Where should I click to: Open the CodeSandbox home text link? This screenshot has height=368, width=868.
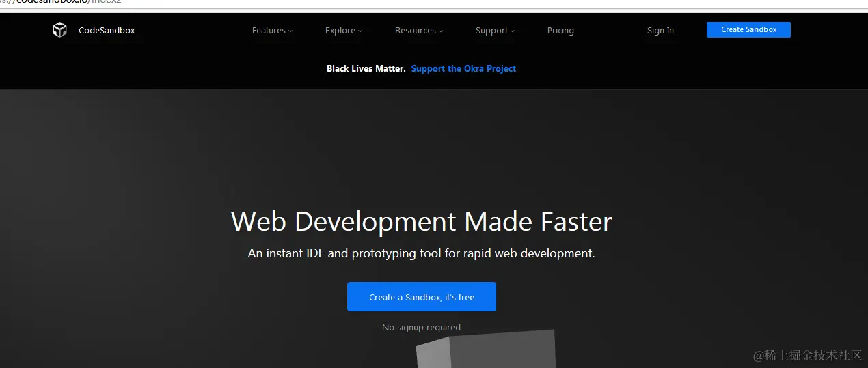tap(107, 31)
